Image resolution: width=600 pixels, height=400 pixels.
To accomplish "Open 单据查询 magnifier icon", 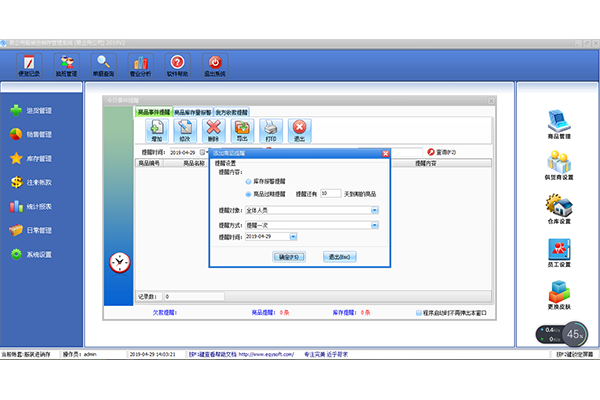I will [103, 66].
